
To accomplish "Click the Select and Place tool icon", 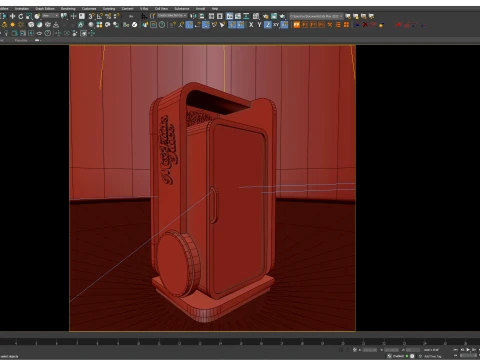I will point(37,16).
